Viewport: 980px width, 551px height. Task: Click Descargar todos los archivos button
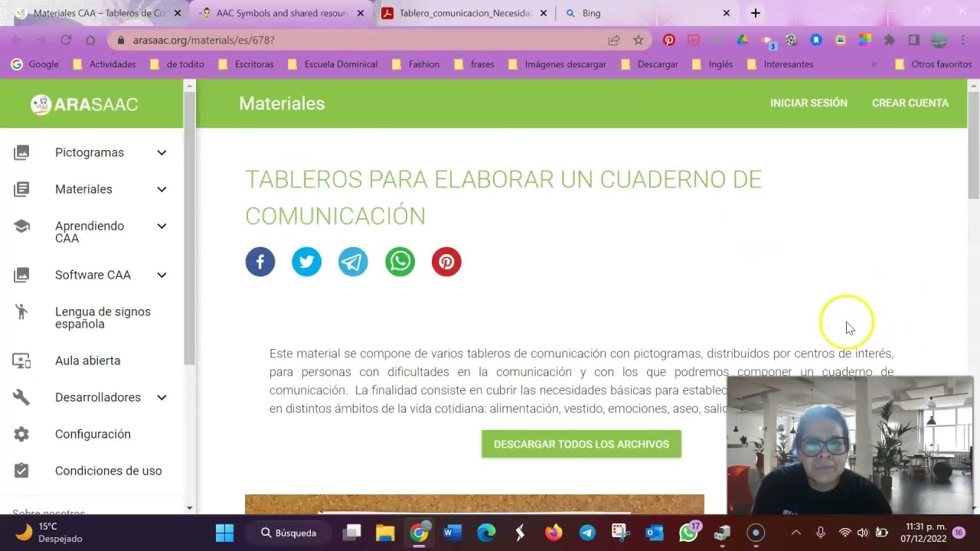(x=581, y=444)
